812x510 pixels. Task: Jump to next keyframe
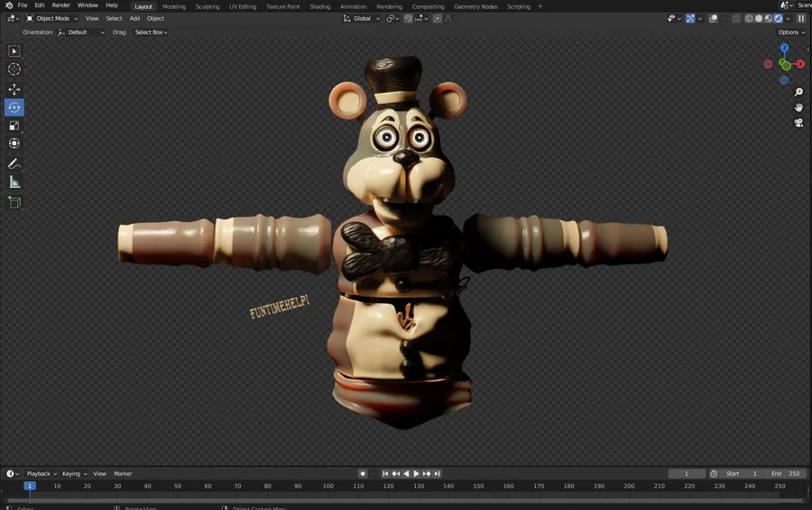pos(426,474)
